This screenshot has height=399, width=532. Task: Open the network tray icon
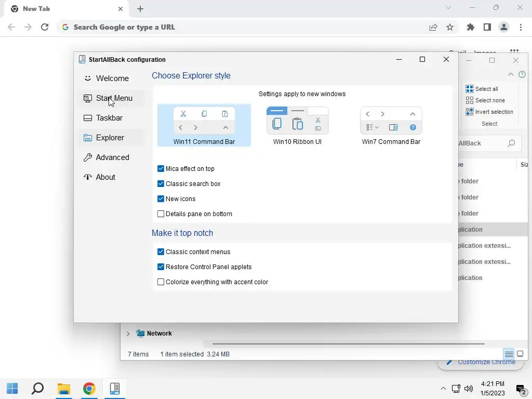tap(456, 389)
